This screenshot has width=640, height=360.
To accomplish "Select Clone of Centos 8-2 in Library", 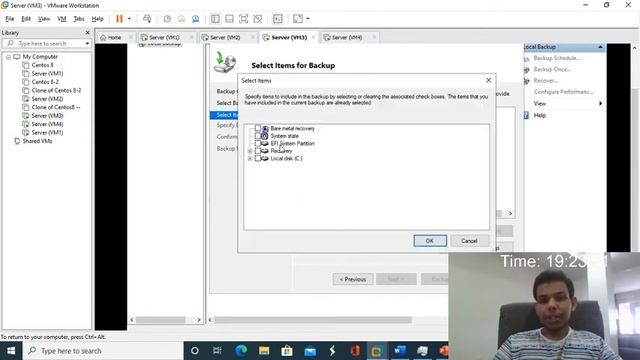I will tap(56, 90).
